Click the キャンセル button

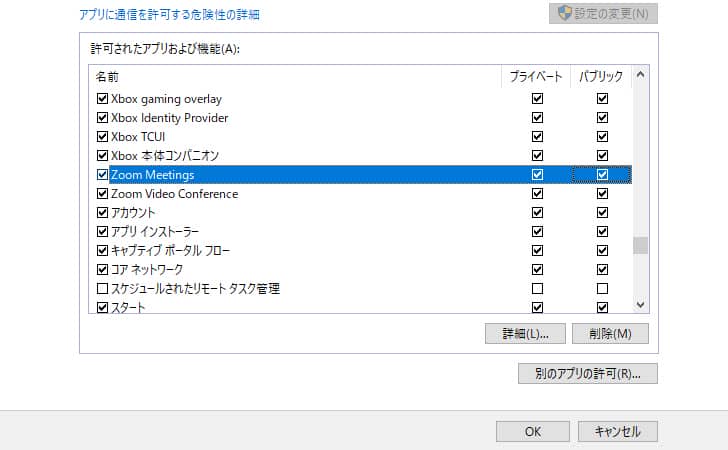pyautogui.click(x=618, y=431)
